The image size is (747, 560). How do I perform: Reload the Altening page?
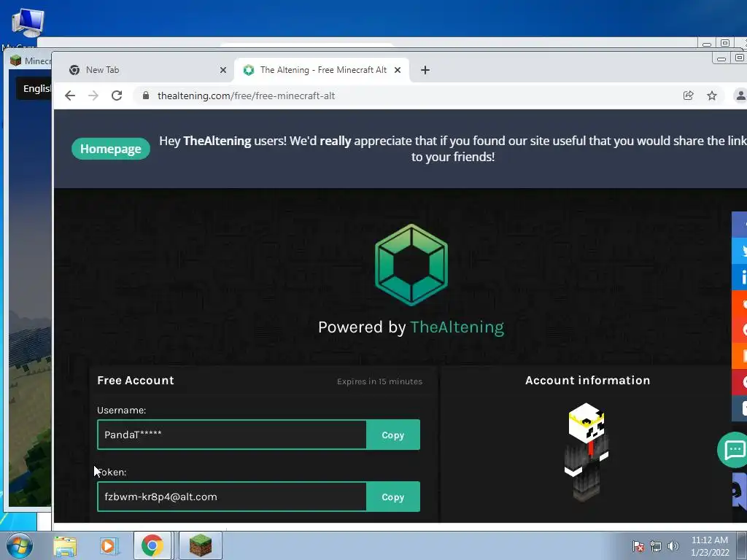[x=117, y=96]
